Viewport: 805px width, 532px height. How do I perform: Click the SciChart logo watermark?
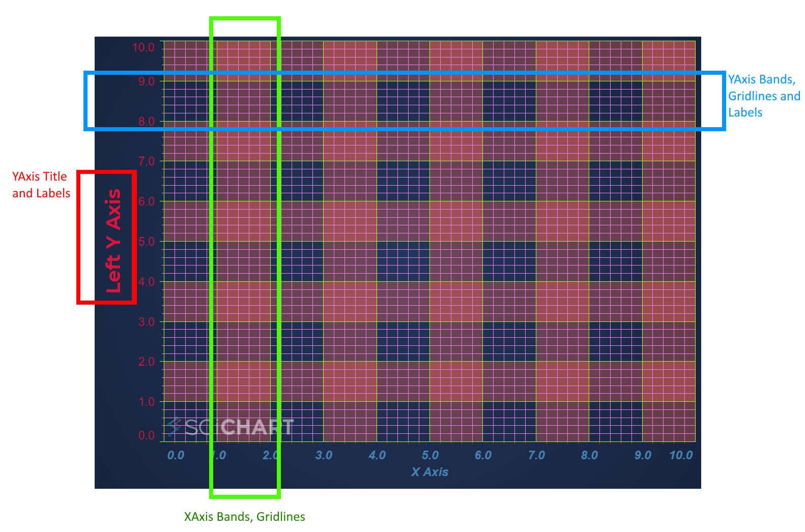pos(231,427)
